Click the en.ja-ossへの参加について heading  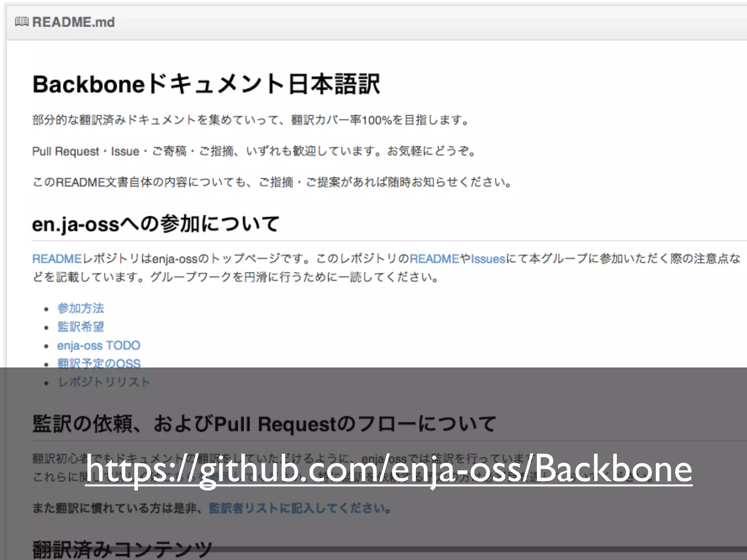(156, 223)
